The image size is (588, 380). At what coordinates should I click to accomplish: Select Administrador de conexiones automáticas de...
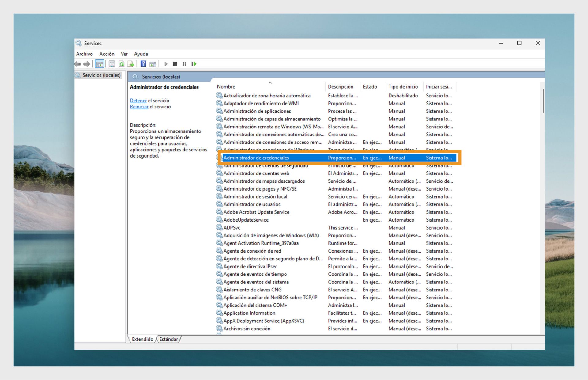[274, 134]
